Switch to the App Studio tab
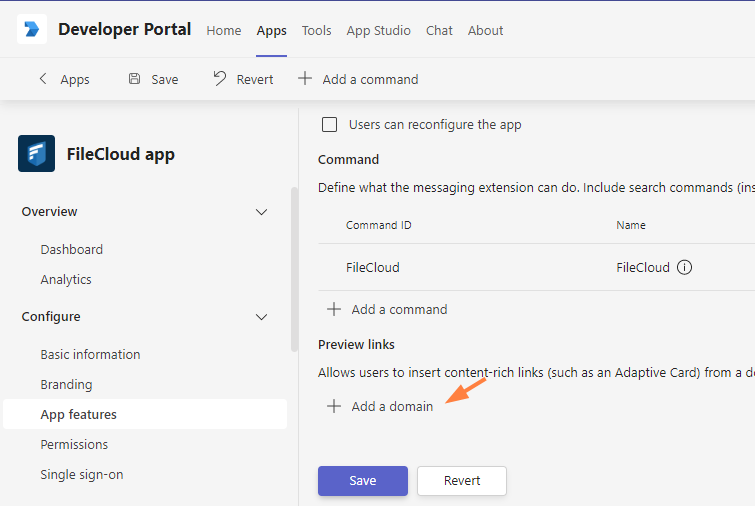Screen dimensions: 755x506 (378, 30)
